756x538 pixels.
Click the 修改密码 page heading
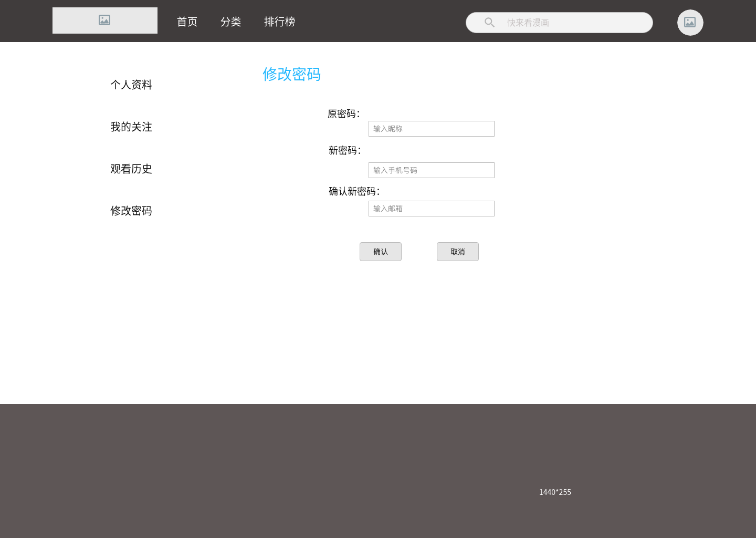tap(292, 74)
